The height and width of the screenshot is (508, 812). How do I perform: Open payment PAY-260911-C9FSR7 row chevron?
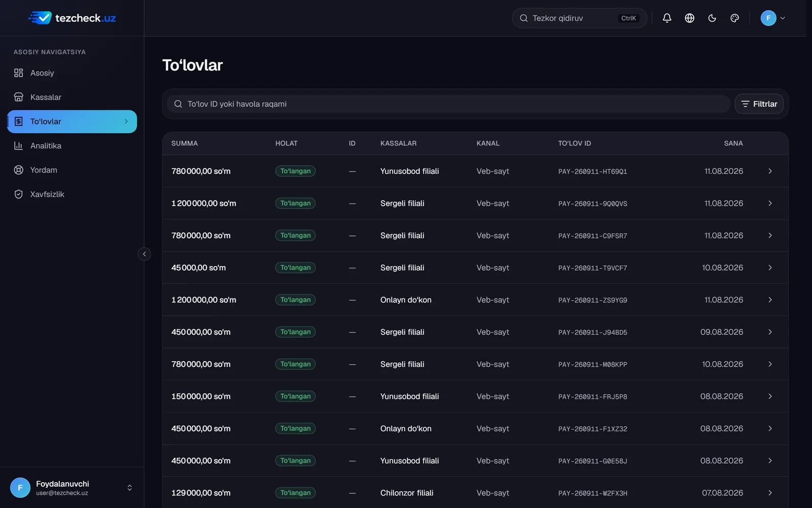[x=770, y=236]
